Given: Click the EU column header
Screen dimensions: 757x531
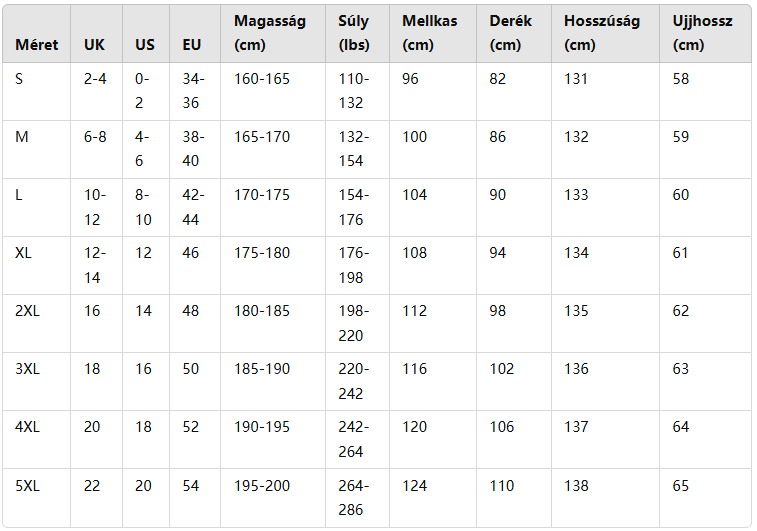Looking at the screenshot, I should (192, 45).
